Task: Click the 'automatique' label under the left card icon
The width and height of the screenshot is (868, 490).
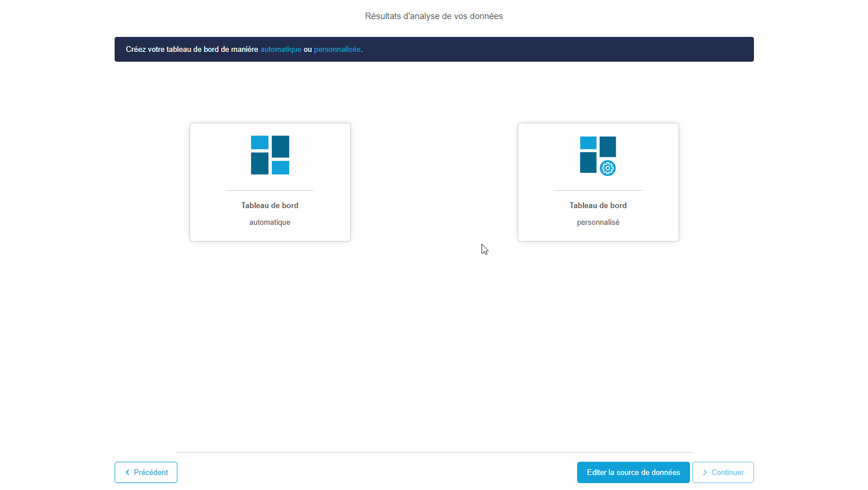Action: point(270,222)
